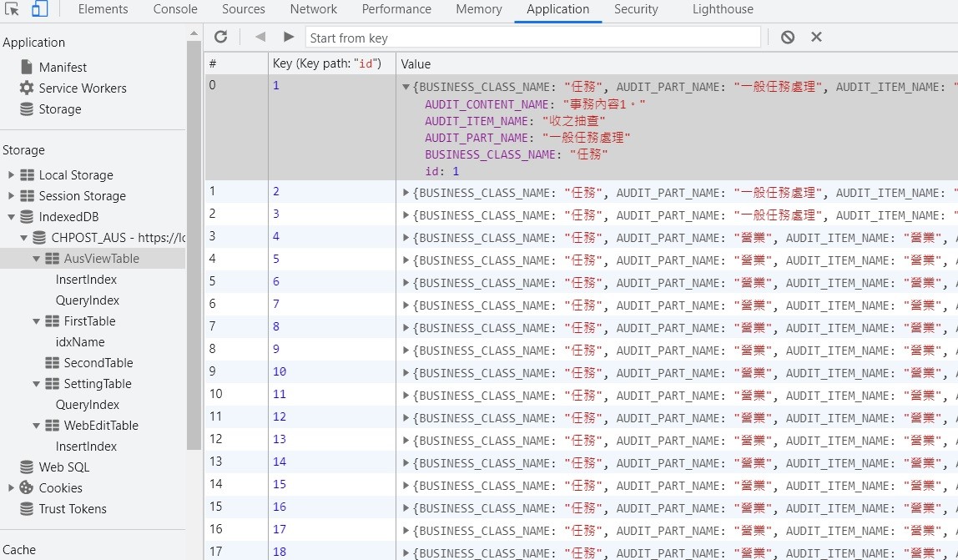Click the inspect element picker icon
958x560 pixels.
(x=12, y=9)
